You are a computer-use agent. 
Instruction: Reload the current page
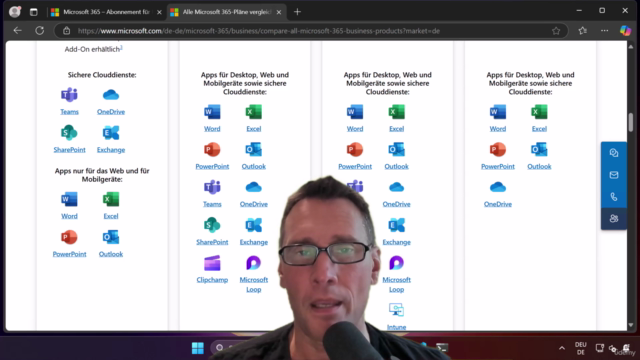click(40, 31)
